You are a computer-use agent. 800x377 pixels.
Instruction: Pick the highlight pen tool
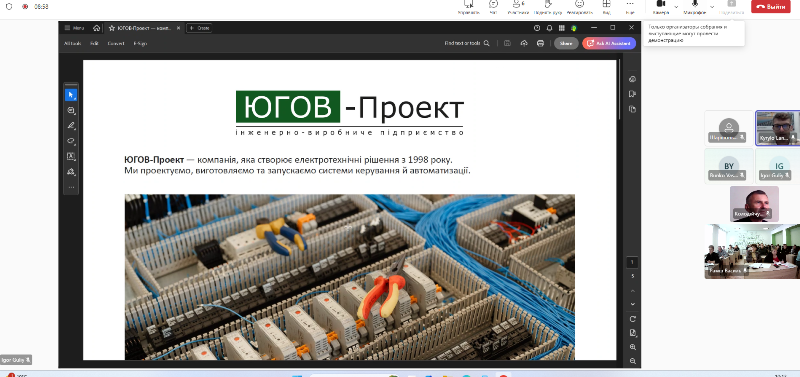click(71, 125)
